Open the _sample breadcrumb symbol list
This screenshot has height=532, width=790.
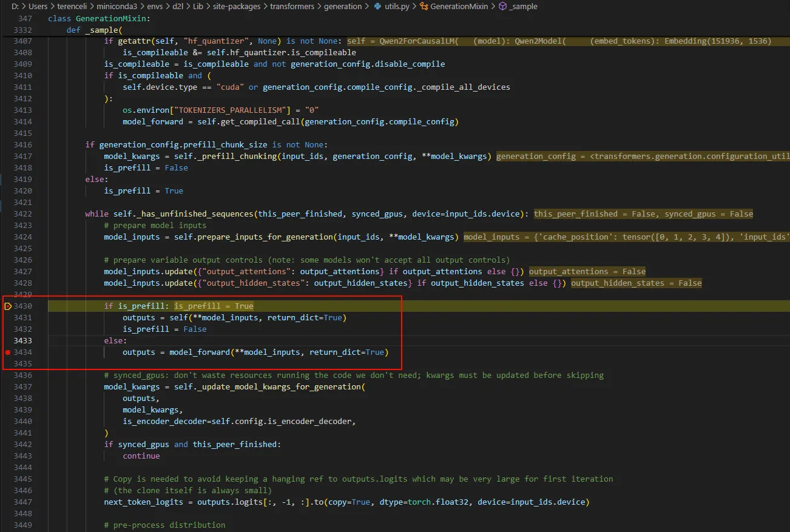click(x=524, y=7)
